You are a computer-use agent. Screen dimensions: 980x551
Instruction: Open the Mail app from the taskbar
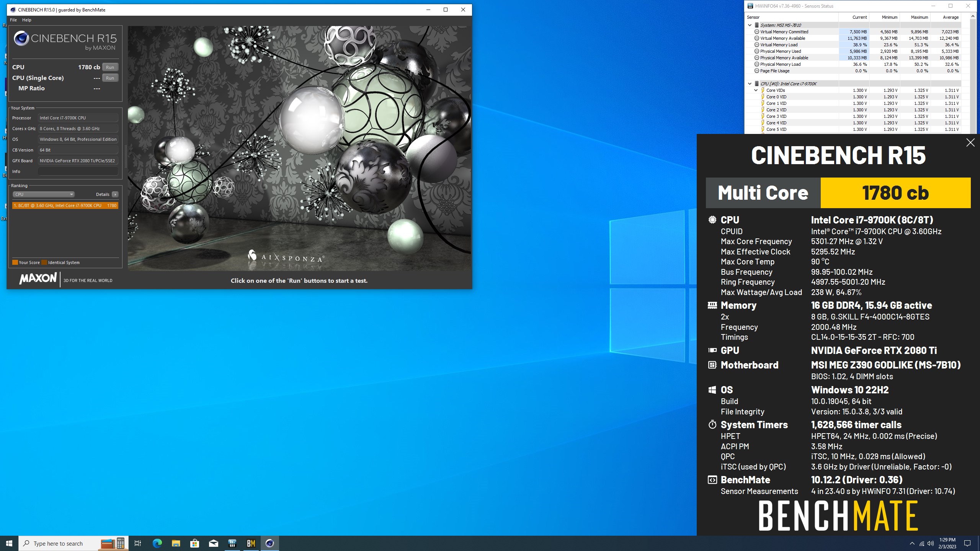213,543
